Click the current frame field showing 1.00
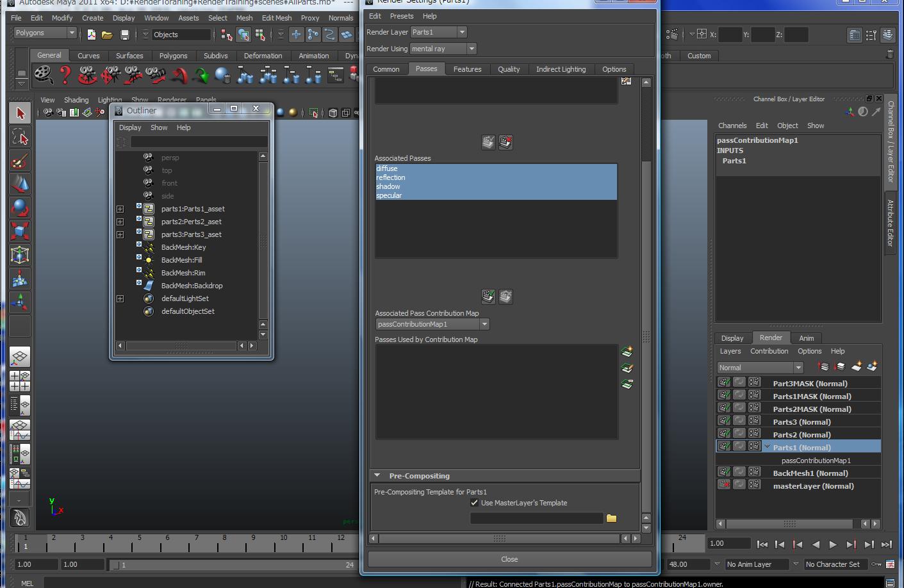 point(729,543)
